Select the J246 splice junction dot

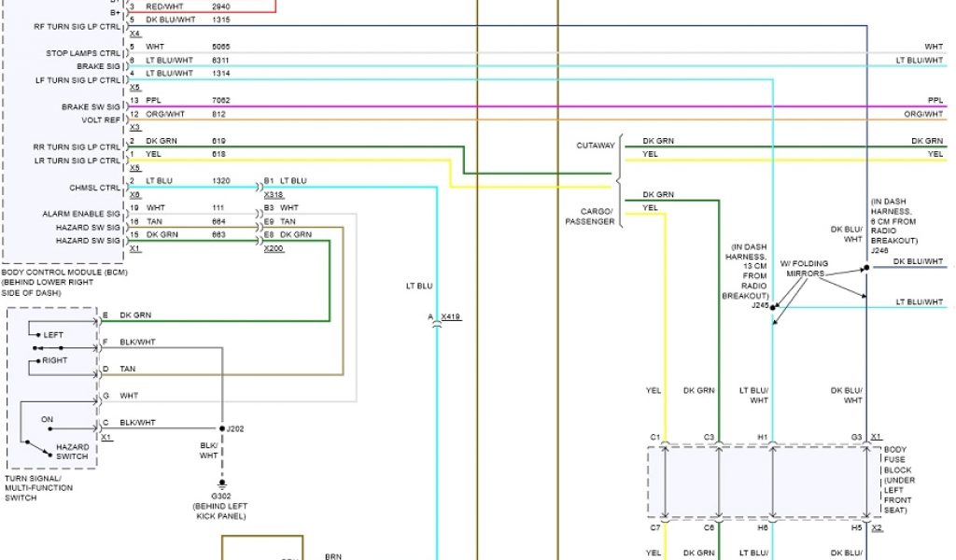point(866,268)
